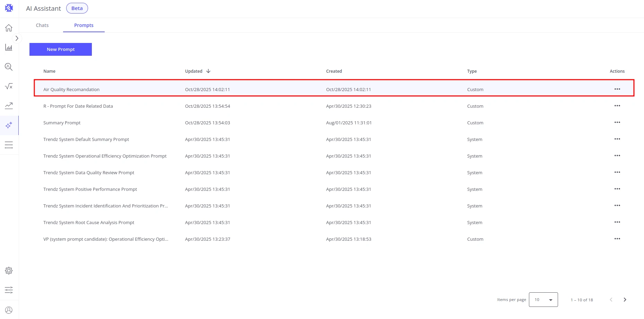The height and width of the screenshot is (319, 644).
Task: Open the trend line prediction icon
Action: pyautogui.click(x=9, y=106)
